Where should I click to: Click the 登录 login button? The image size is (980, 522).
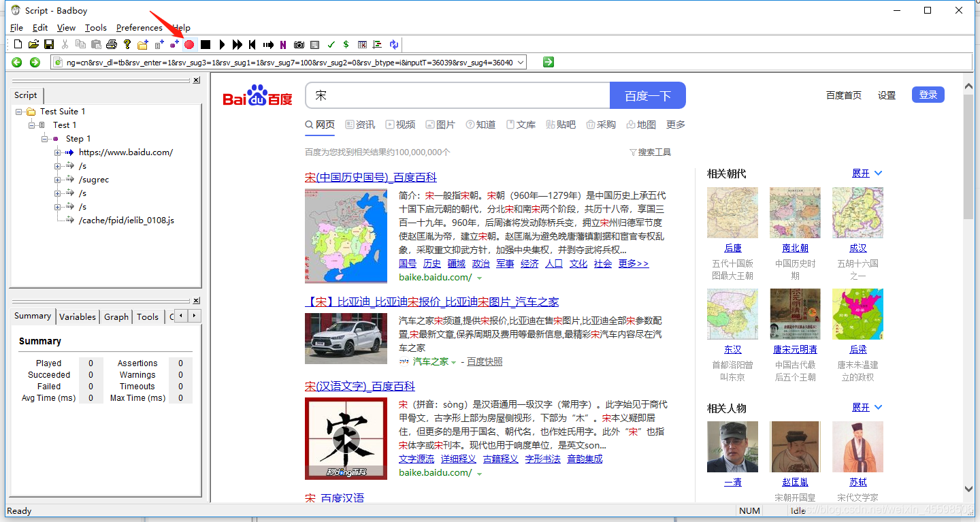(928, 95)
